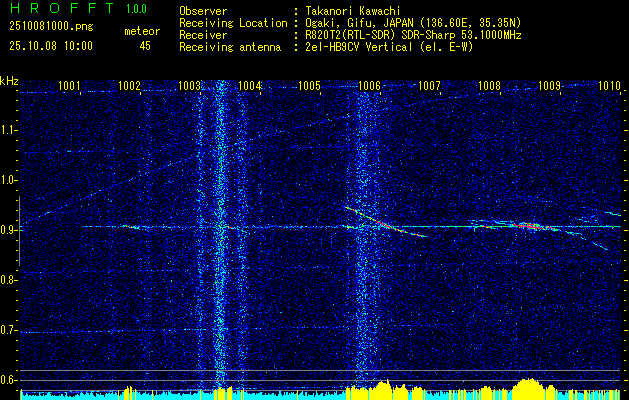Screen dimensions: 629x400
Task: Click the kHz axis unit label
Action: pos(9,81)
